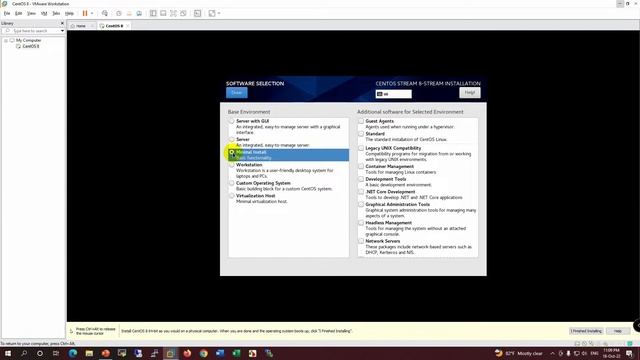Close the CentOS 8 tab
640x360 pixels.
[127, 26]
